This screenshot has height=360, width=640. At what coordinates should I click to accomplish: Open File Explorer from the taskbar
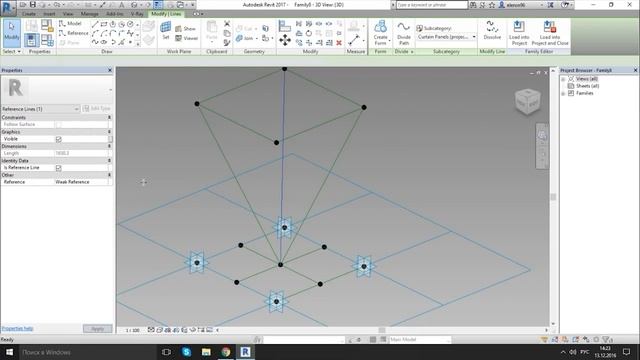206,352
